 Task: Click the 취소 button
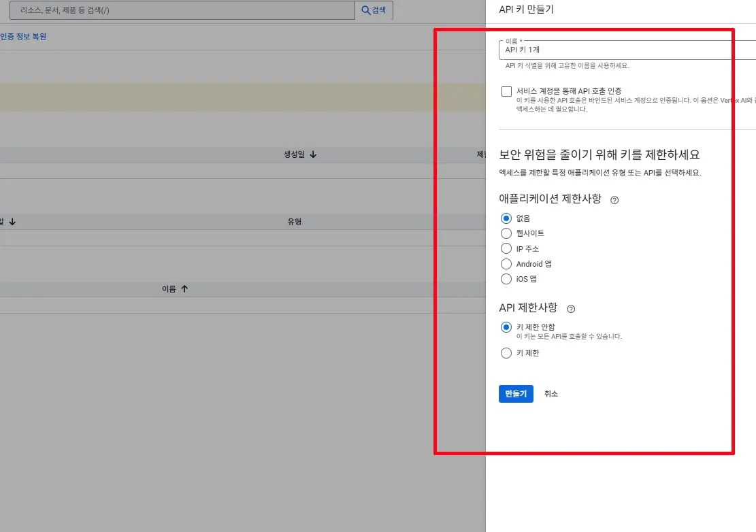pos(550,393)
